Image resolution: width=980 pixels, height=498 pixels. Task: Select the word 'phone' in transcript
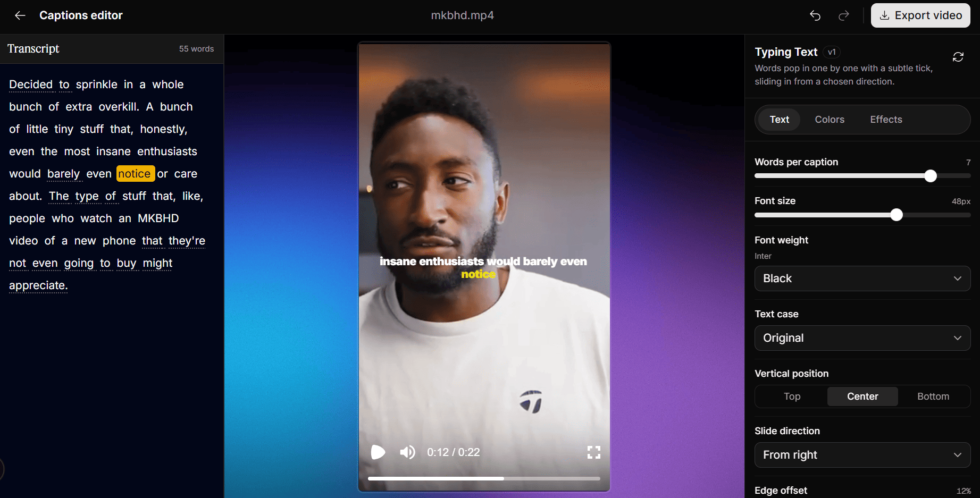pyautogui.click(x=119, y=241)
